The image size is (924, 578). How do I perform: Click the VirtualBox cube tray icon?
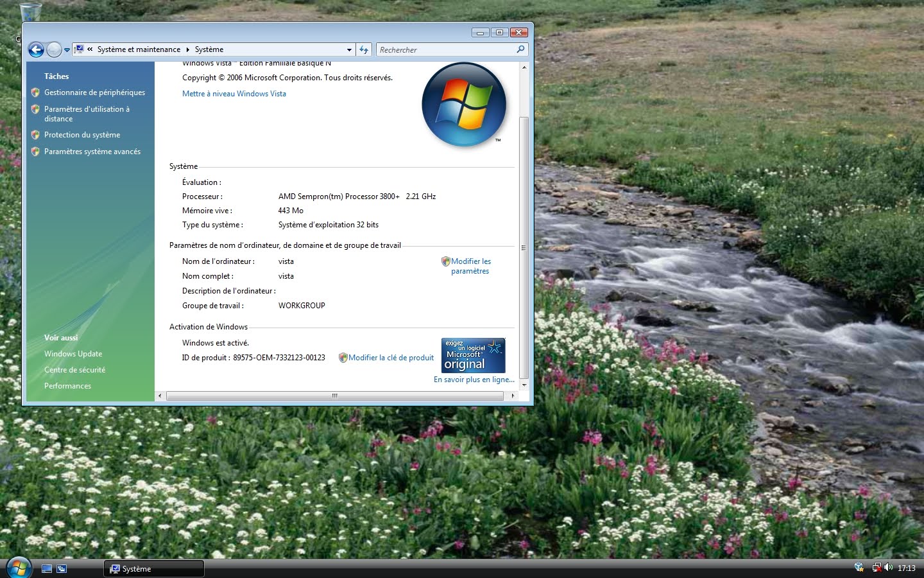(x=859, y=568)
